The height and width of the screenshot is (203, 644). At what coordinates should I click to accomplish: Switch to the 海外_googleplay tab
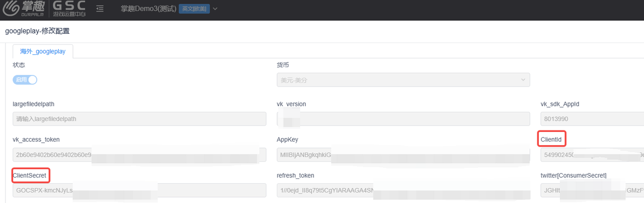[x=43, y=51]
